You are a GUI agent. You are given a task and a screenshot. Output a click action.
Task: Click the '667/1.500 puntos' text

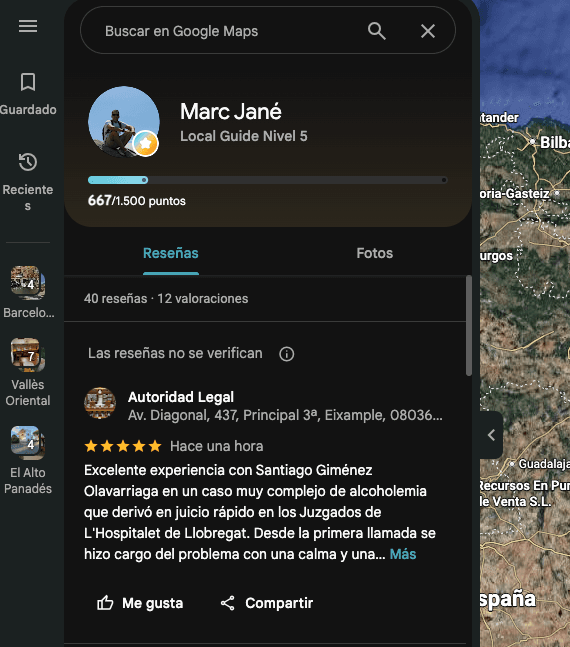pos(137,201)
